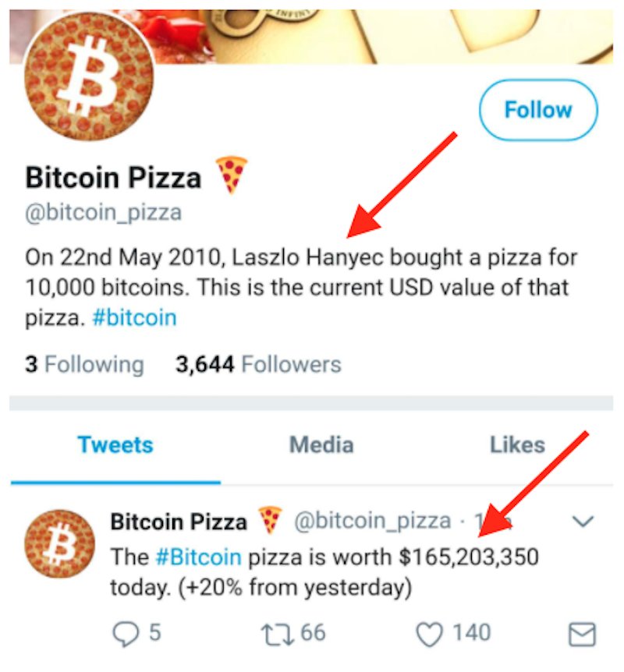View the 3,644 Followers list
Image resolution: width=624 pixels, height=672 pixels.
(x=259, y=364)
